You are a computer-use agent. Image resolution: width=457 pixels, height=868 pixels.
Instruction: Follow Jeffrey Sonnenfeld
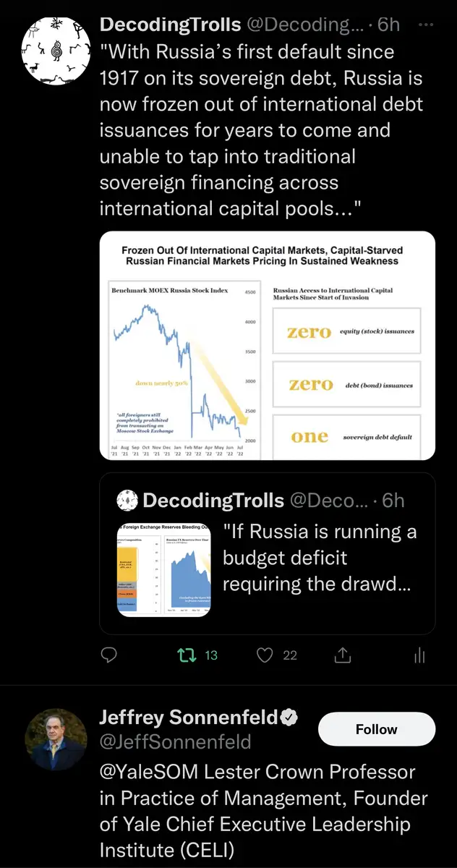pos(377,729)
